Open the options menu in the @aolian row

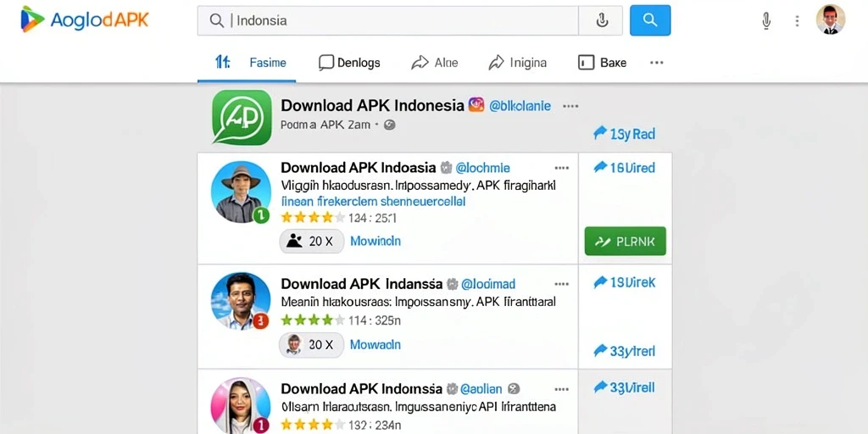[x=561, y=388]
